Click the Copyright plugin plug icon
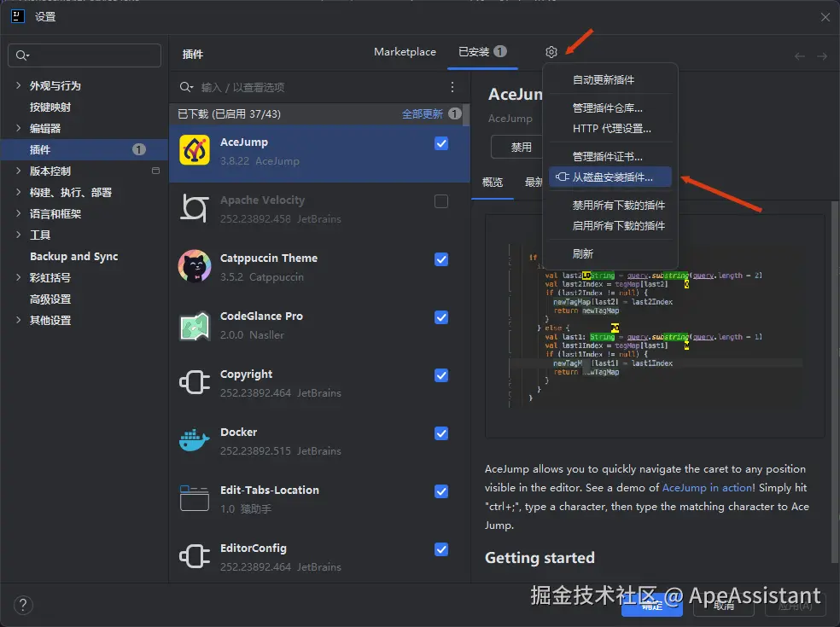840x627 pixels. coord(195,382)
